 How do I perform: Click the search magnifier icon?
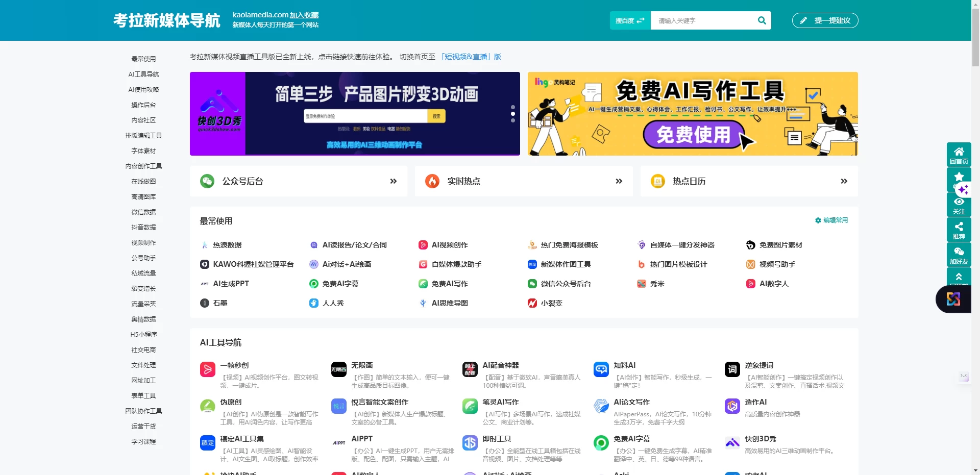(762, 20)
